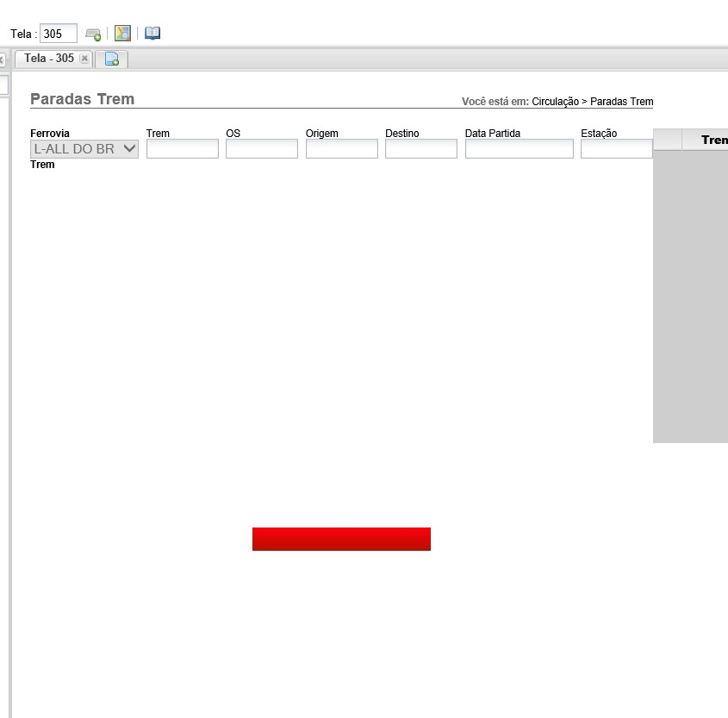The image size is (728, 718).
Task: Click the Trem input field
Action: pyautogui.click(x=183, y=149)
